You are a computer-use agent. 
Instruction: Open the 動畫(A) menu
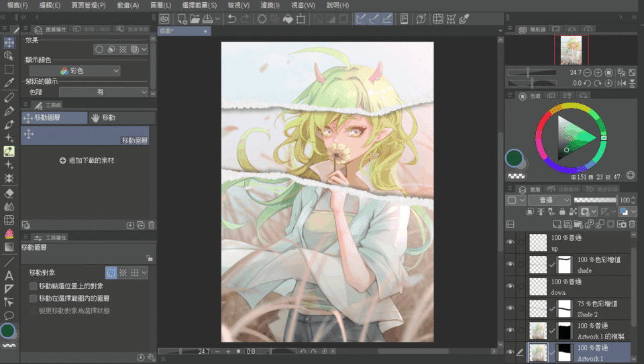128,5
